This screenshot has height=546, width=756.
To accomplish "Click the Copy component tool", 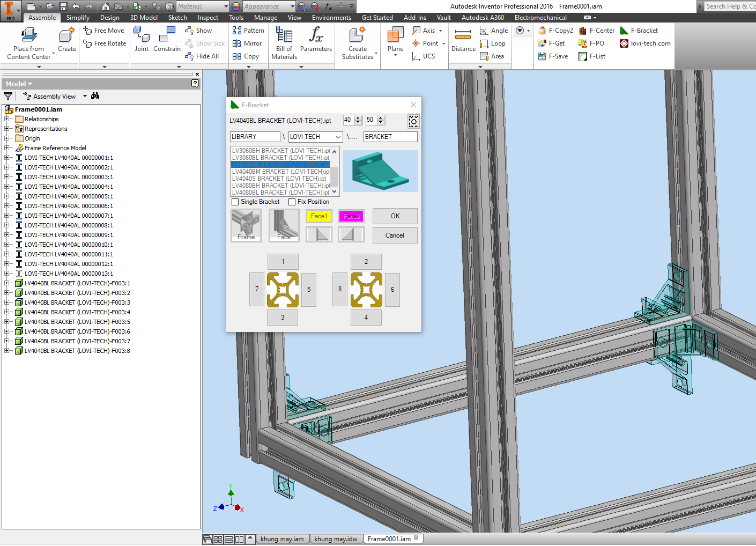I will tap(246, 56).
